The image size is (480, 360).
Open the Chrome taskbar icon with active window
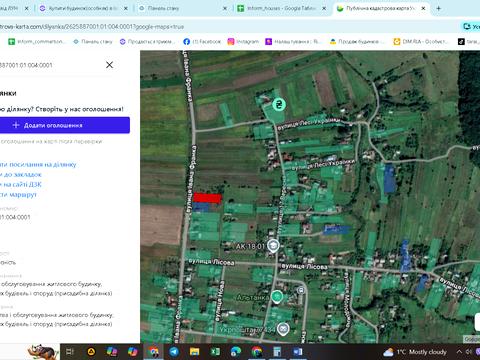click(x=153, y=352)
